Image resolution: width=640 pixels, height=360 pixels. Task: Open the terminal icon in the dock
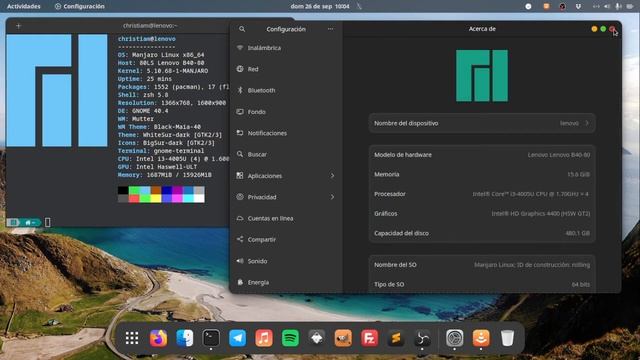tap(211, 338)
